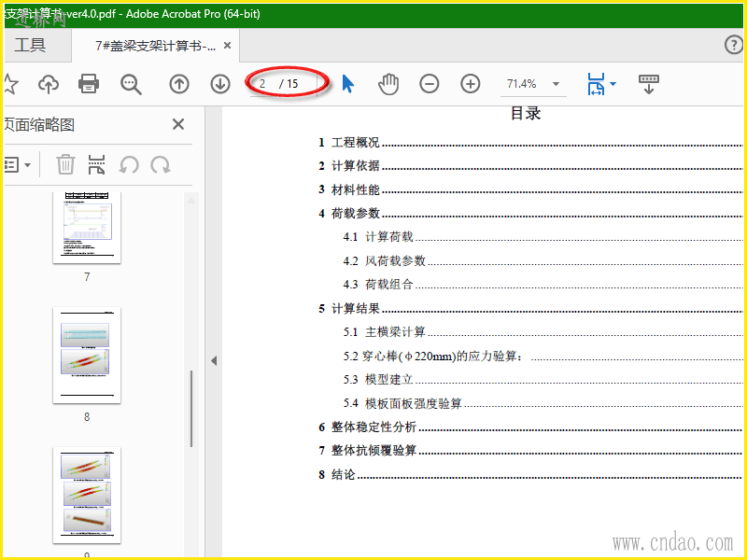This screenshot has height=560, width=747.
Task: Go to next page with down arrow
Action: click(x=220, y=84)
